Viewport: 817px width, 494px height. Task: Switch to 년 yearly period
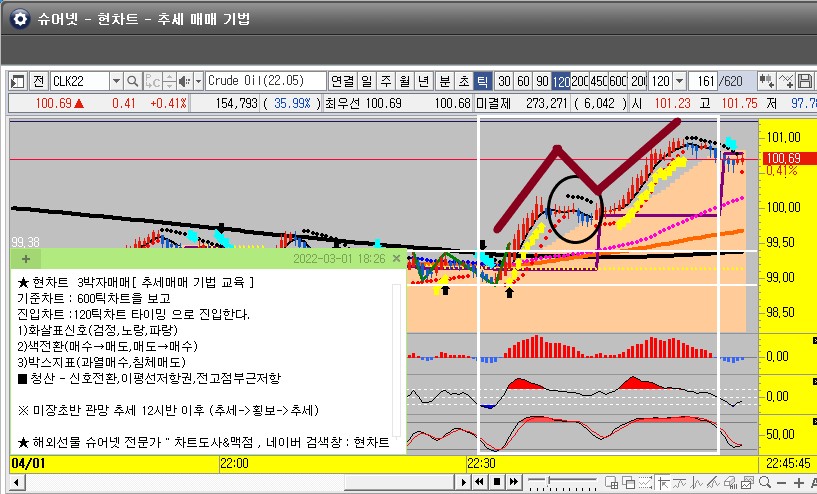[x=424, y=81]
